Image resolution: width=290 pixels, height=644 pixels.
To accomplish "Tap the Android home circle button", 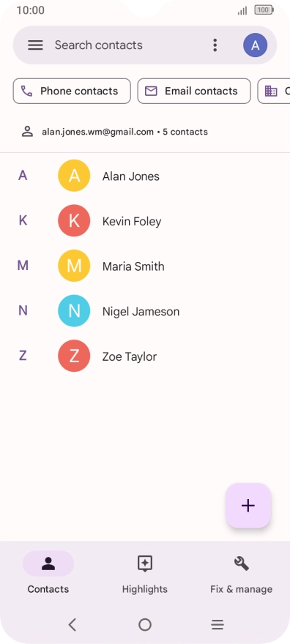I will (145, 625).
